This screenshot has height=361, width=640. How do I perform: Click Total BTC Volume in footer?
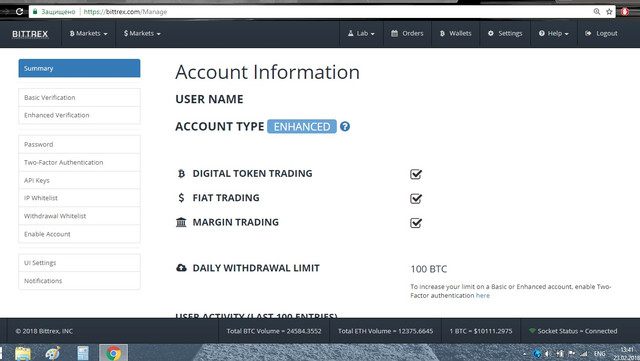point(274,331)
